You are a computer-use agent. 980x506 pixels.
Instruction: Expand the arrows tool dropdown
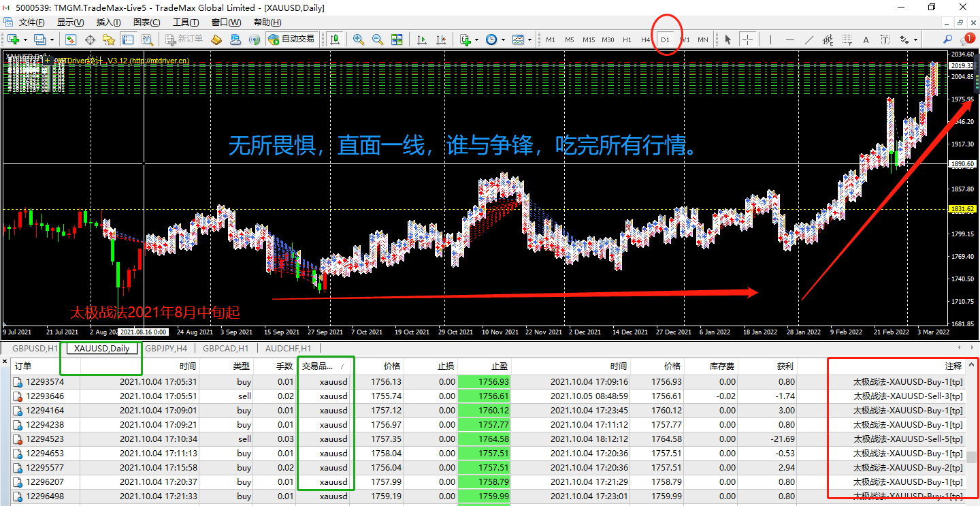point(916,39)
